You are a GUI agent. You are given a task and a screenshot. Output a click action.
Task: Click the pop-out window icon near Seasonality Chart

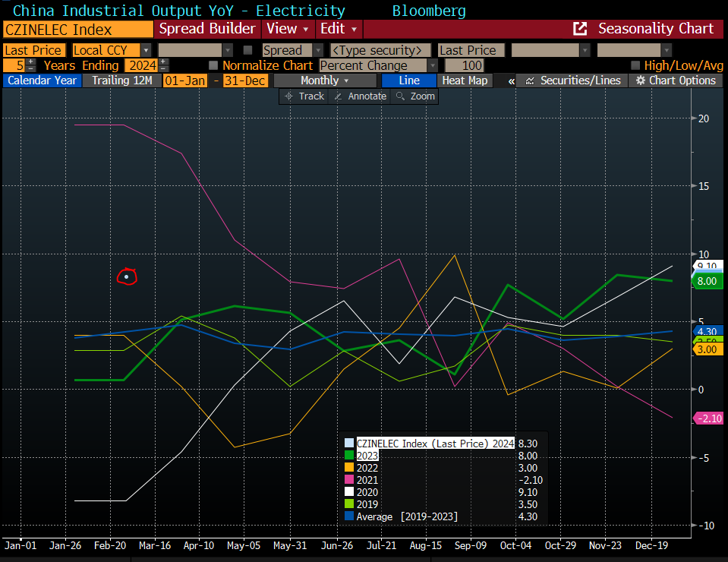point(580,29)
